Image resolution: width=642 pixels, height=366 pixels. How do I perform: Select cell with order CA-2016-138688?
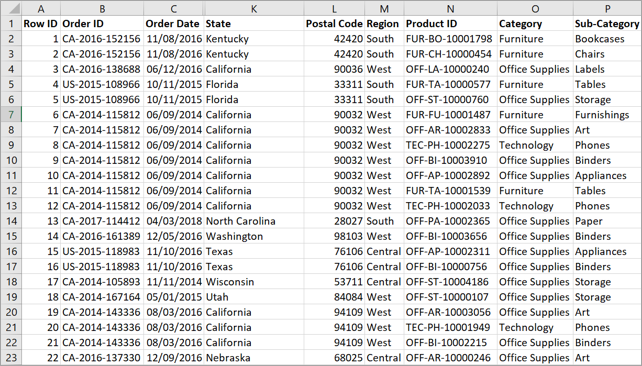click(x=102, y=69)
